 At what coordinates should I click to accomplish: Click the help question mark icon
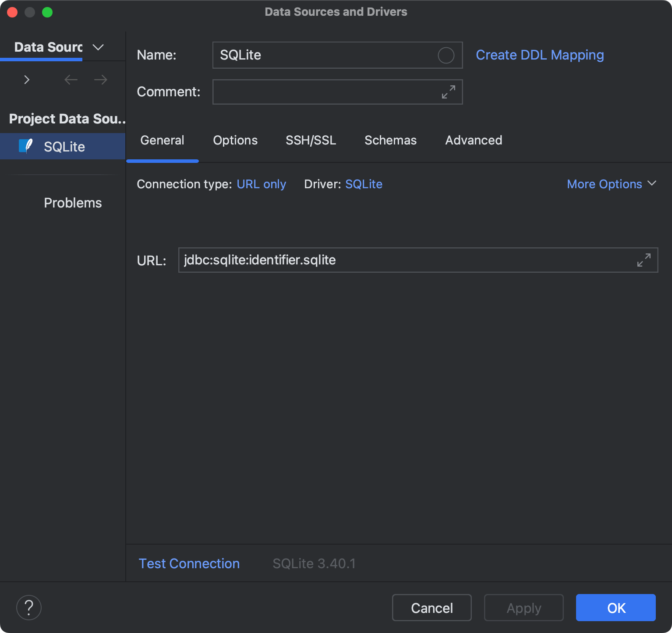[28, 608]
